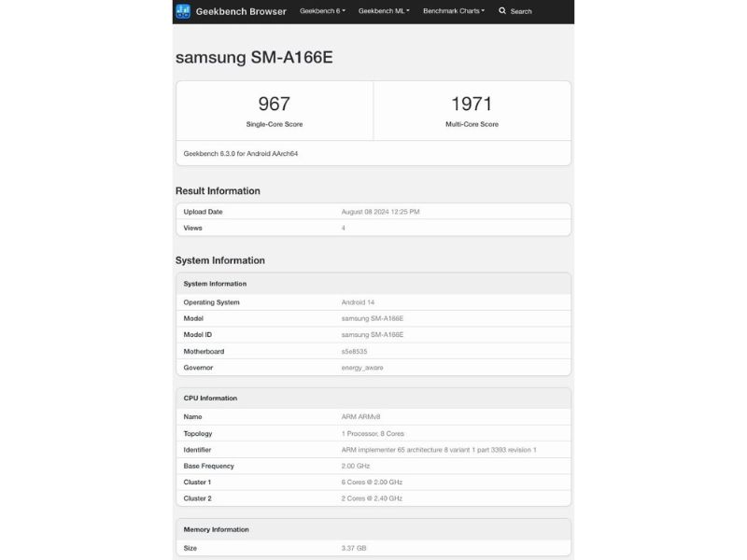This screenshot has width=747, height=560.
Task: Click the Geekbench logo icon
Action: pos(183,11)
